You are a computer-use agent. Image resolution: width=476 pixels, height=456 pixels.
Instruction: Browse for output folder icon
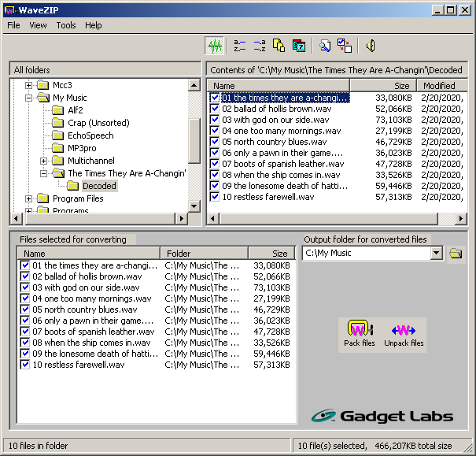(456, 253)
